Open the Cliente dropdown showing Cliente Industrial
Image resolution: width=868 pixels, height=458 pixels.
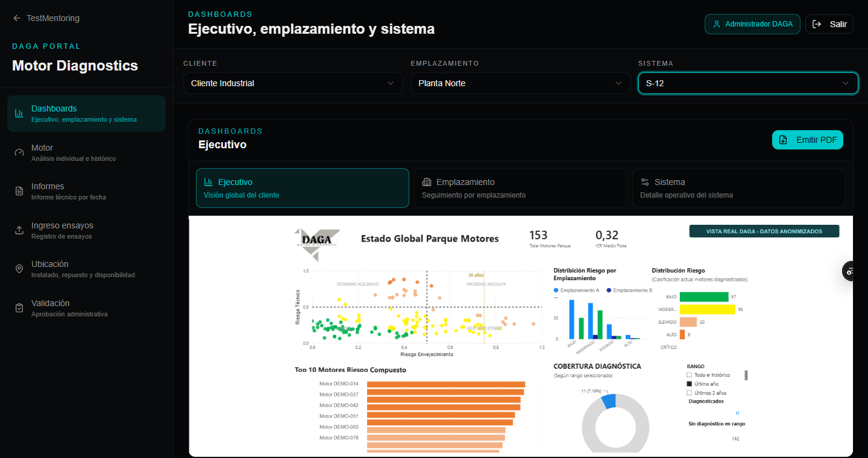(x=293, y=83)
